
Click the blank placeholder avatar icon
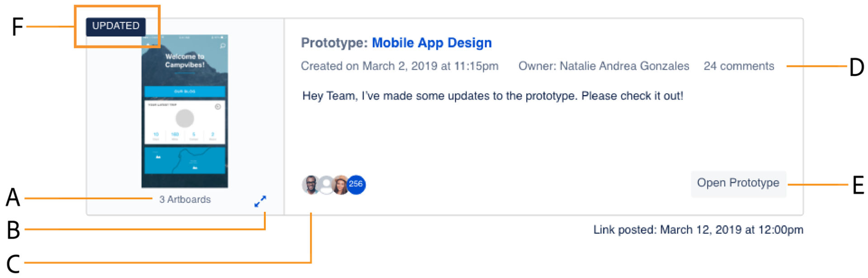pos(326,185)
